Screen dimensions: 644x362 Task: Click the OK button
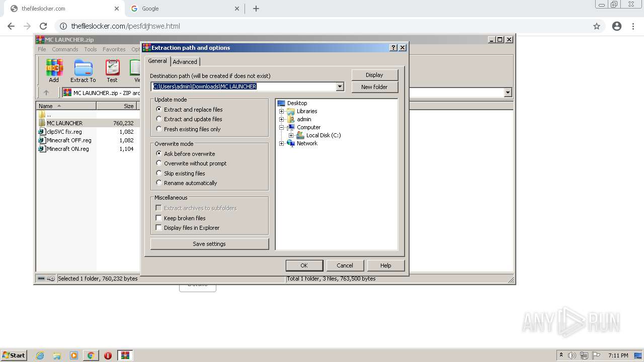coord(304,265)
